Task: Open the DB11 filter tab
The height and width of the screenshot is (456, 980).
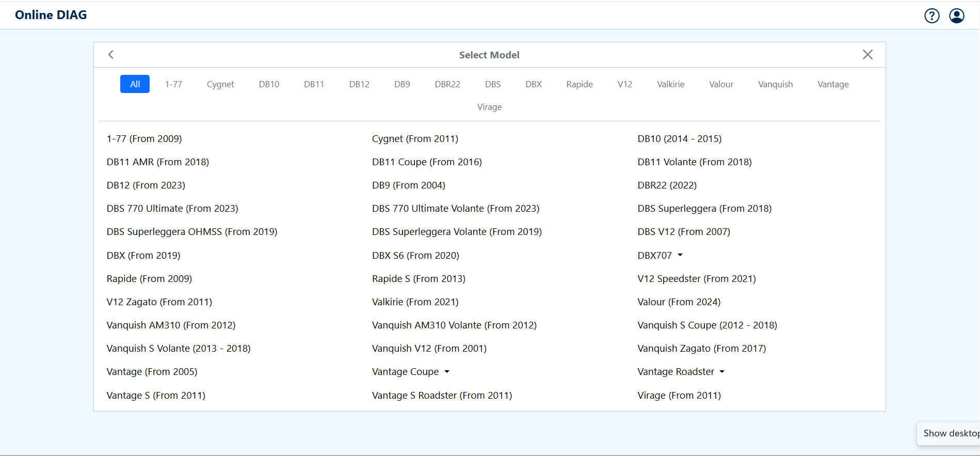Action: (x=314, y=84)
